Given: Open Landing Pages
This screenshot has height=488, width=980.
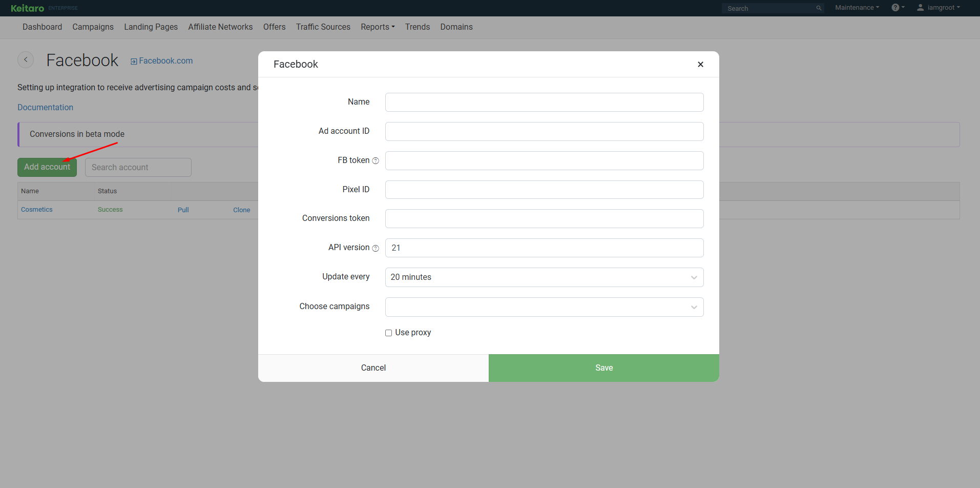Looking at the screenshot, I should pyautogui.click(x=151, y=27).
